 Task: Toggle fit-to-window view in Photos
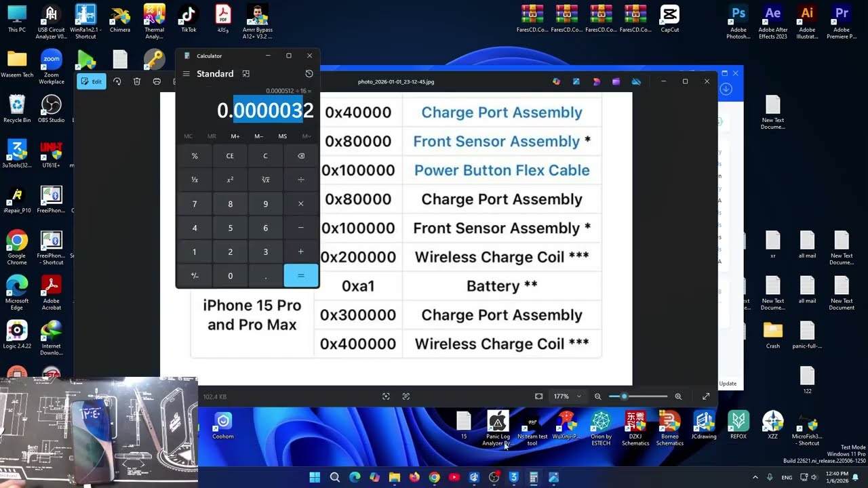[538, 396]
